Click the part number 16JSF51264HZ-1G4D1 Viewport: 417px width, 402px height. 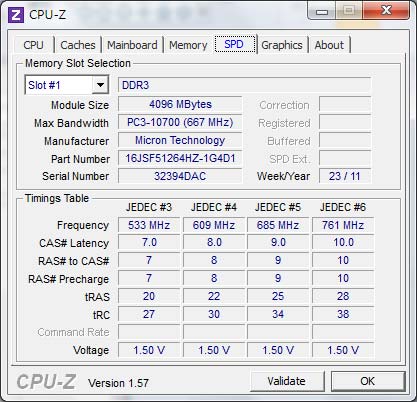pos(180,158)
